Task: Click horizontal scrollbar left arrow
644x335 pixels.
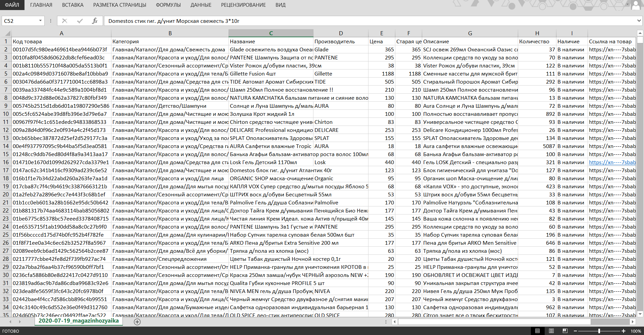Action: 395,322
